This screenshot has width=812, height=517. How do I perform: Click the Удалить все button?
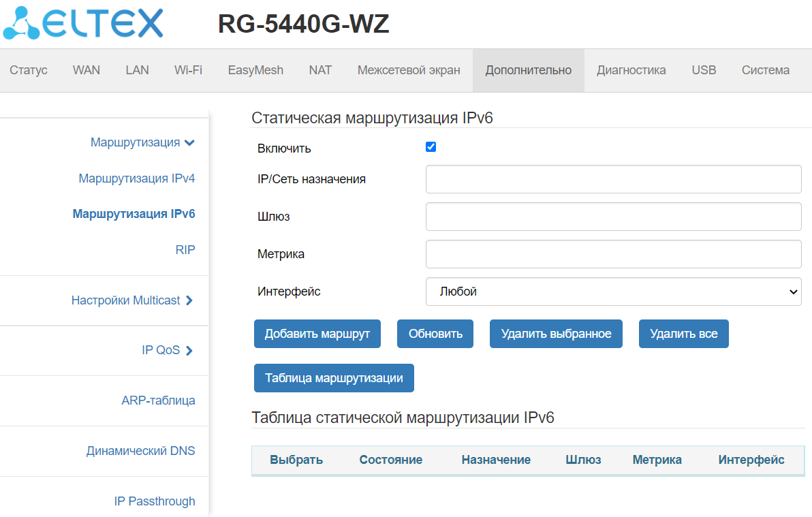[x=683, y=334]
